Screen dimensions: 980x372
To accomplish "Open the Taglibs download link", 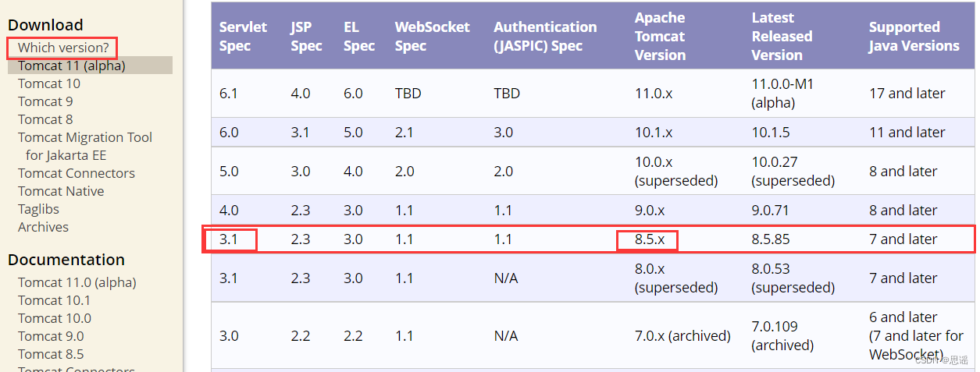I will click(38, 209).
